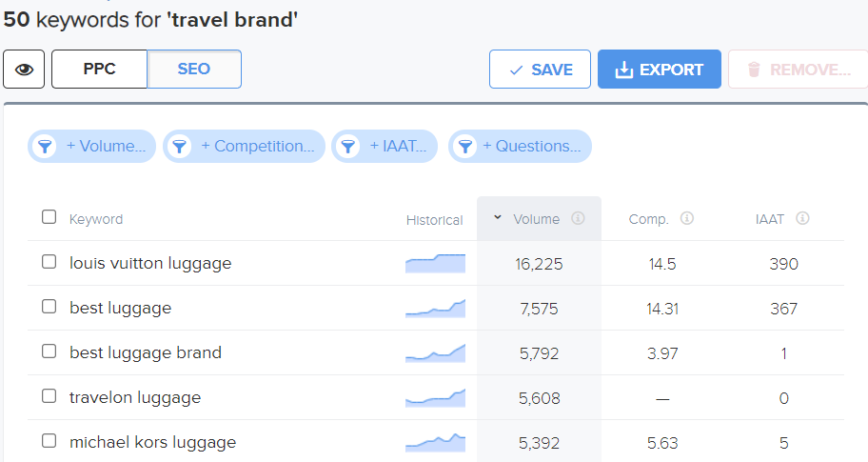
Task: Click the SAVE button
Action: click(x=540, y=70)
